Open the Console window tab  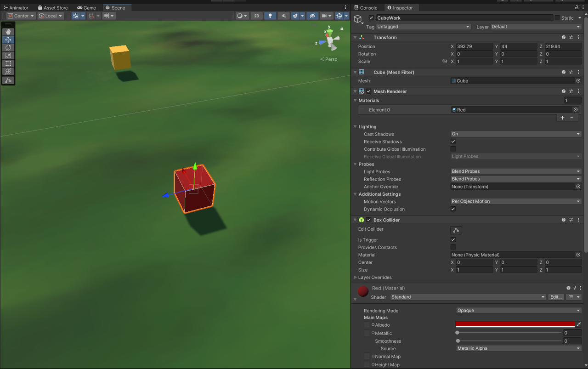pos(367,7)
